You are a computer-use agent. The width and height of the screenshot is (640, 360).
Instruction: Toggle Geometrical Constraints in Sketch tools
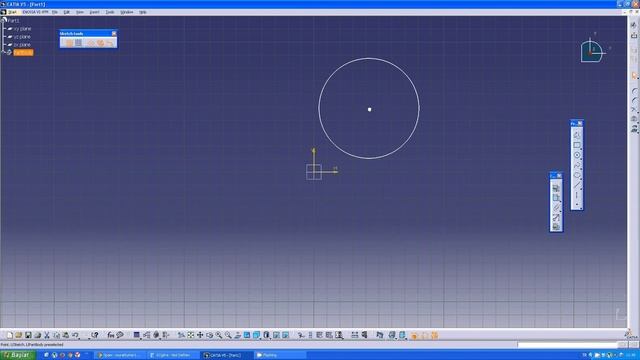(100, 43)
